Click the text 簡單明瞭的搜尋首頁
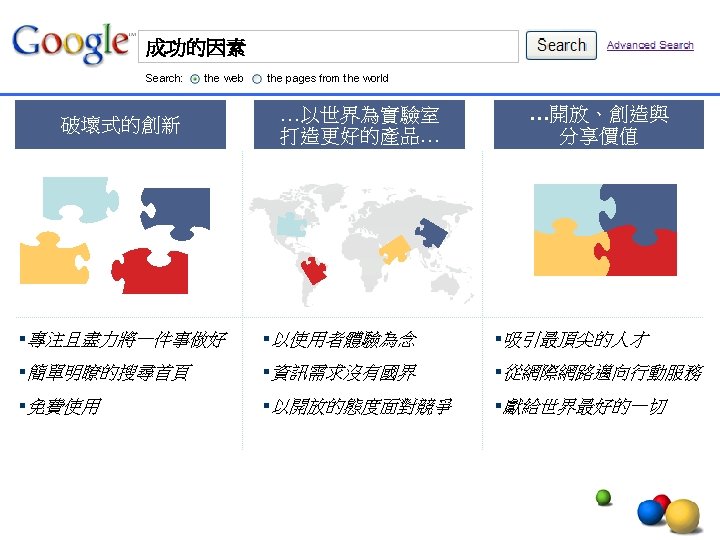 (x=109, y=373)
